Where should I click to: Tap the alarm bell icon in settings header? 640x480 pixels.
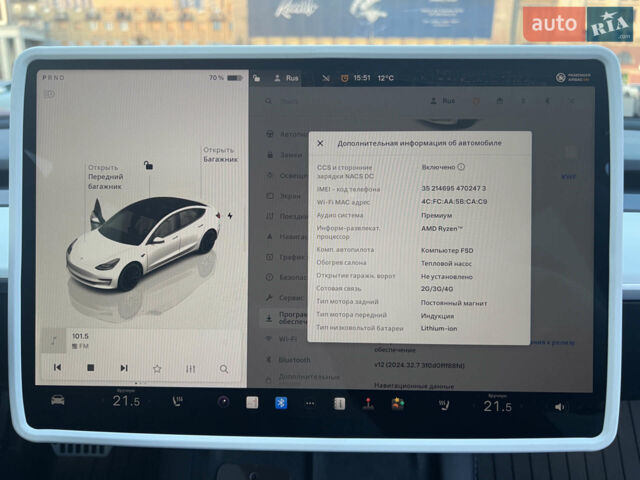click(476, 101)
